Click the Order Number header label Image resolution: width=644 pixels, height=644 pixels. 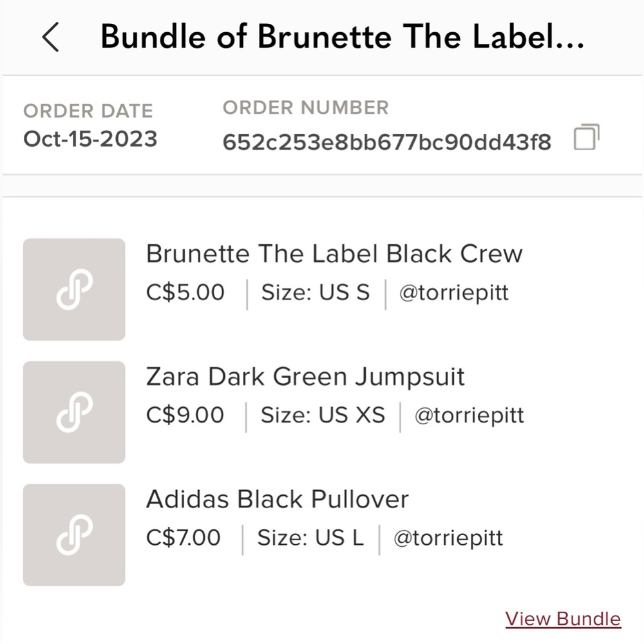coord(306,107)
